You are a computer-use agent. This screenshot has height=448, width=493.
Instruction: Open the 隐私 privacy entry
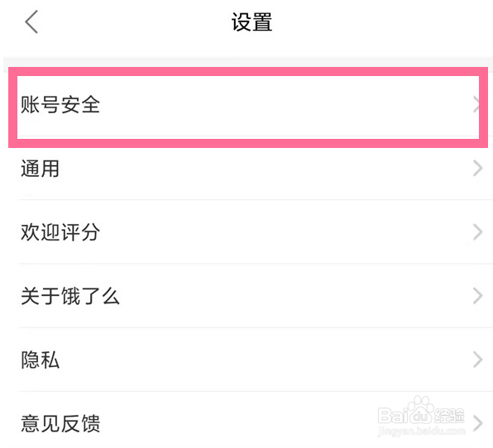40,360
